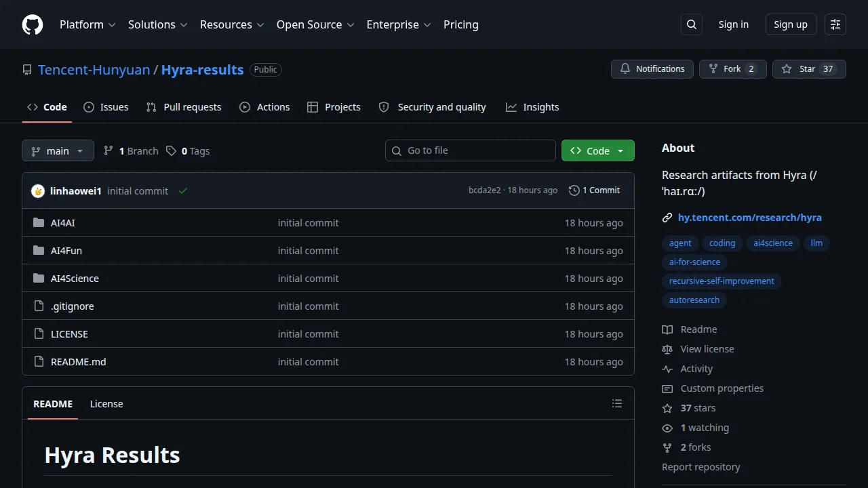The width and height of the screenshot is (868, 488).
Task: Click the green commit status checkmark
Action: pyautogui.click(x=183, y=191)
